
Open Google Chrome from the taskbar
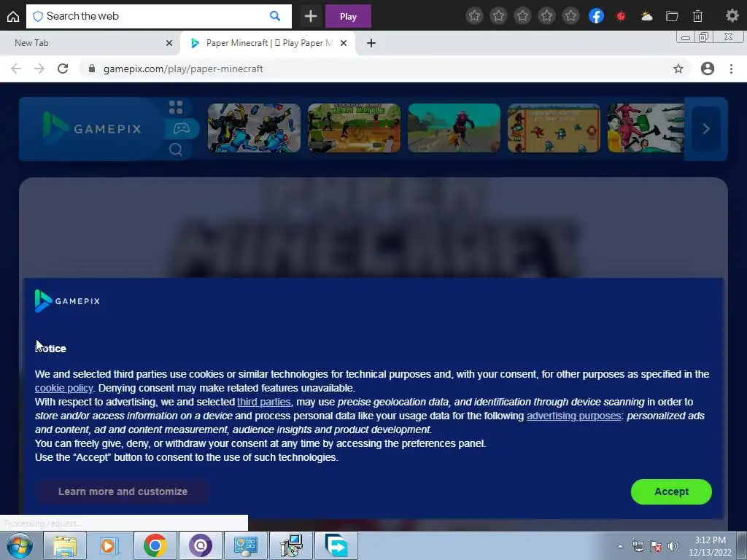155,545
